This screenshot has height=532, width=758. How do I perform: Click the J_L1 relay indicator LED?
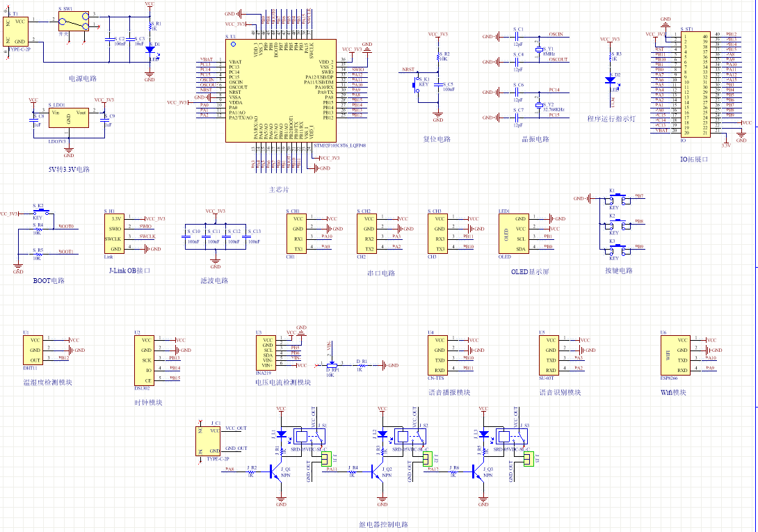tap(282, 434)
